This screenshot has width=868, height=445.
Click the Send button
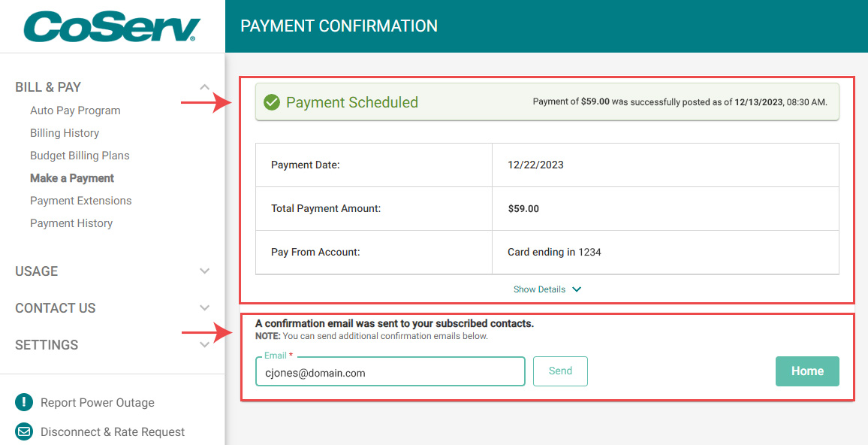(560, 371)
